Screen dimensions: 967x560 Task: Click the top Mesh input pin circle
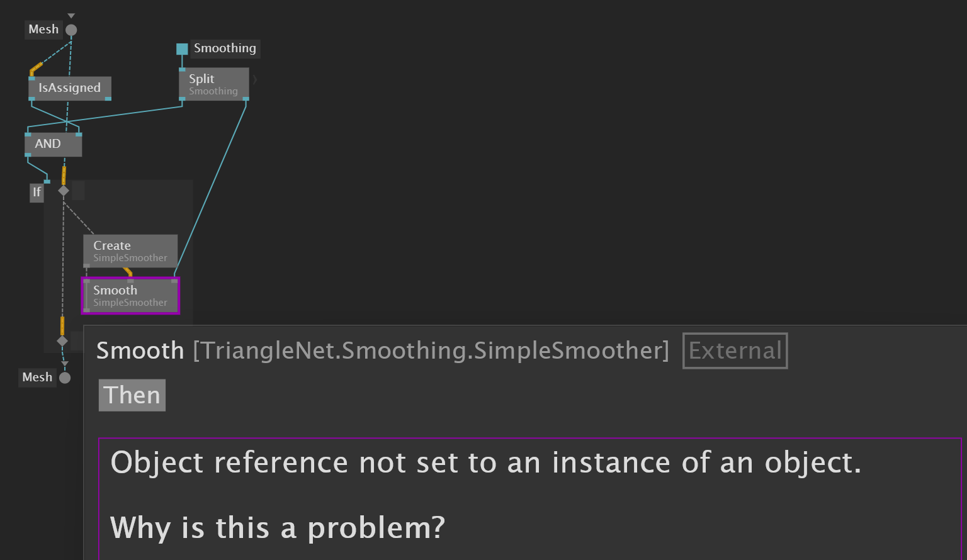click(x=71, y=30)
